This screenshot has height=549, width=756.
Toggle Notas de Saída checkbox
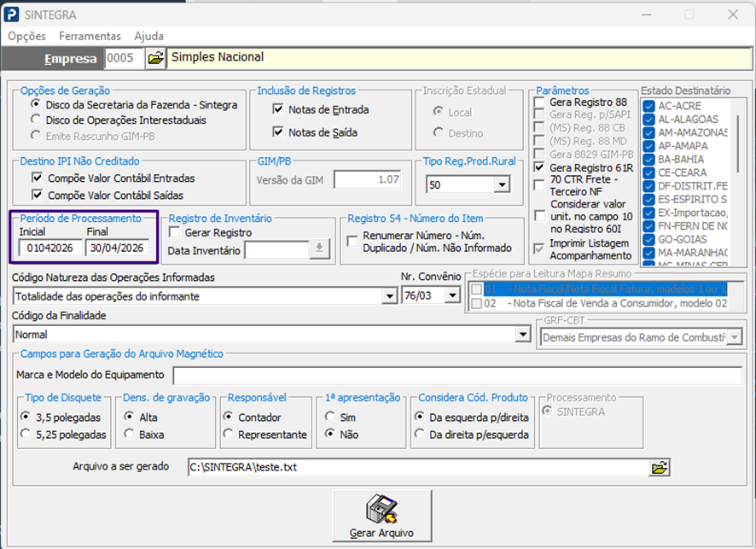278,131
